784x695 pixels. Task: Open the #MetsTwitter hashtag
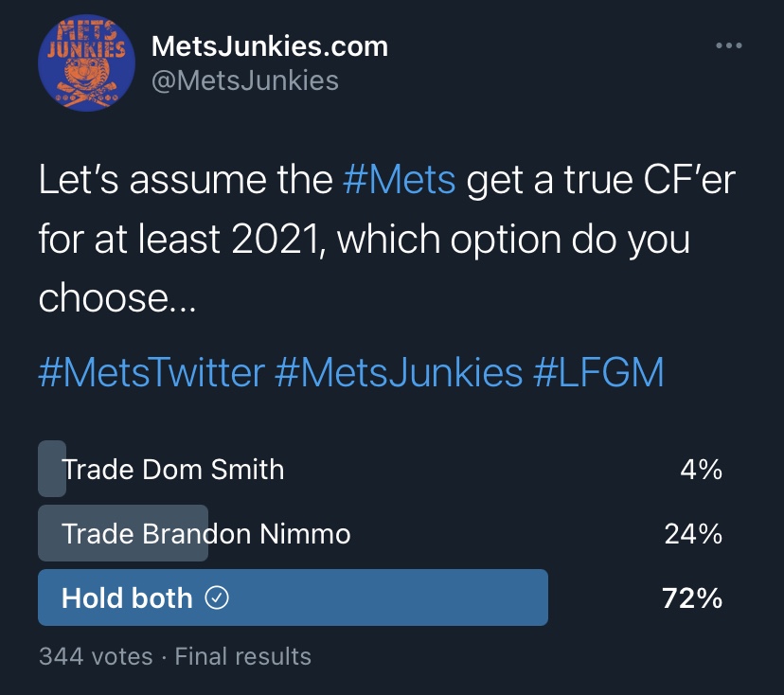pos(151,372)
